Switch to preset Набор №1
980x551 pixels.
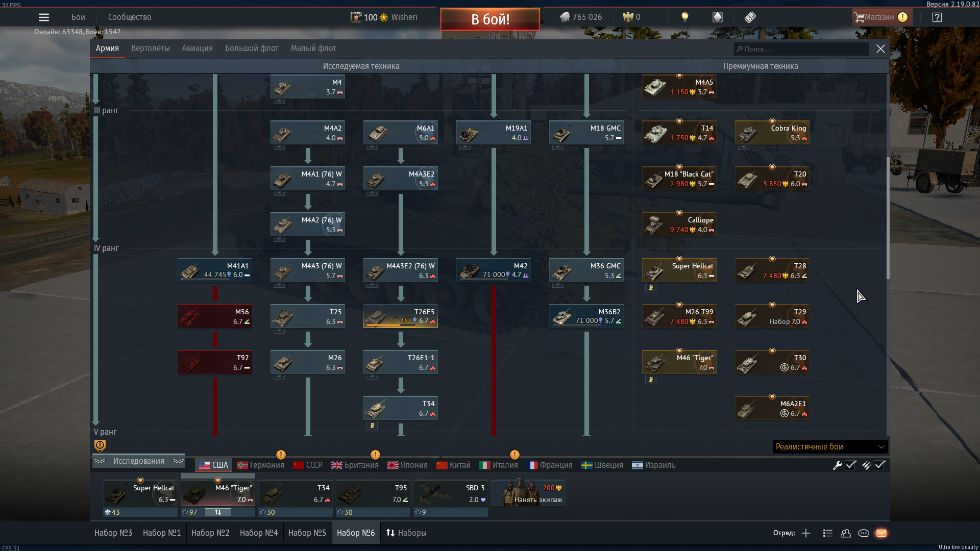pyautogui.click(x=162, y=533)
